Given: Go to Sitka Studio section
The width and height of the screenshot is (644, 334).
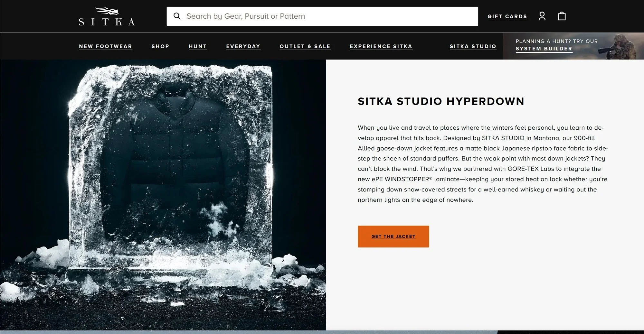Looking at the screenshot, I should (x=473, y=46).
